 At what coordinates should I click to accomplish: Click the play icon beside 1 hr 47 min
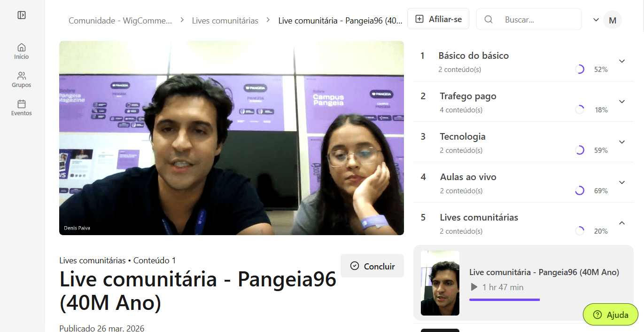[474, 287]
